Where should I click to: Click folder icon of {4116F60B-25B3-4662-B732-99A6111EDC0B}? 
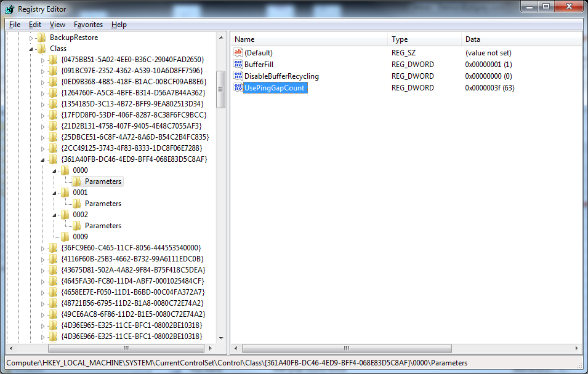click(53, 259)
